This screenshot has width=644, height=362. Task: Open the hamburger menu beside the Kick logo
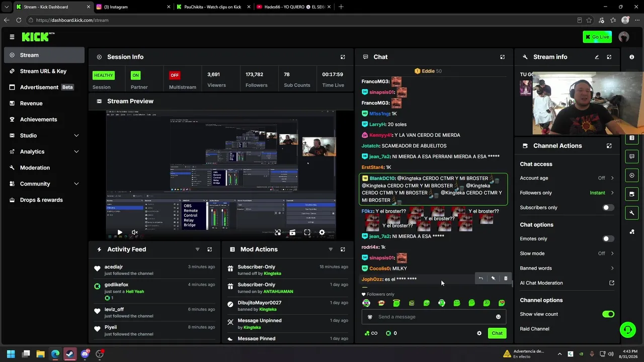[x=12, y=37]
